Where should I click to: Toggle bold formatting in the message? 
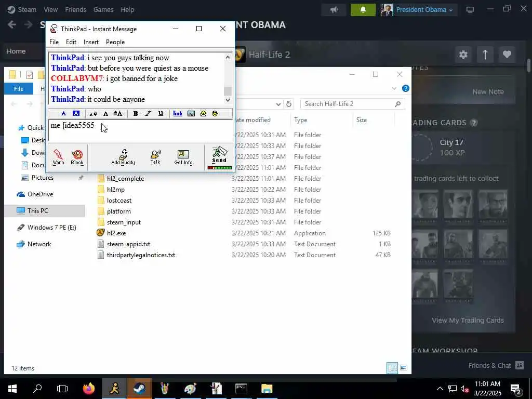click(136, 114)
